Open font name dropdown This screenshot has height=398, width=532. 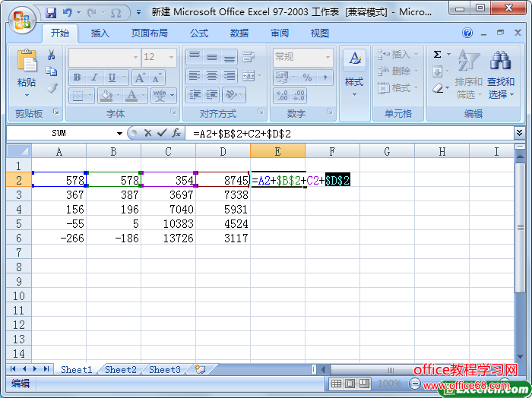pyautogui.click(x=135, y=57)
